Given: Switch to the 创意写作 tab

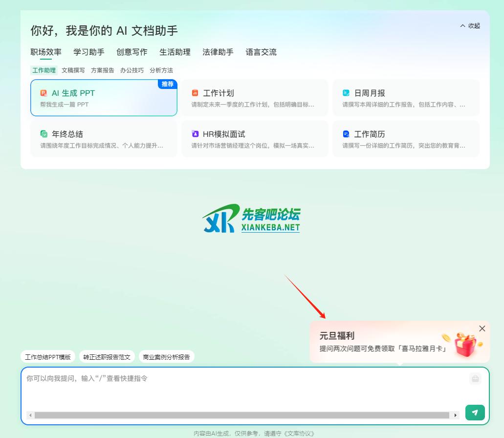Looking at the screenshot, I should 132,52.
